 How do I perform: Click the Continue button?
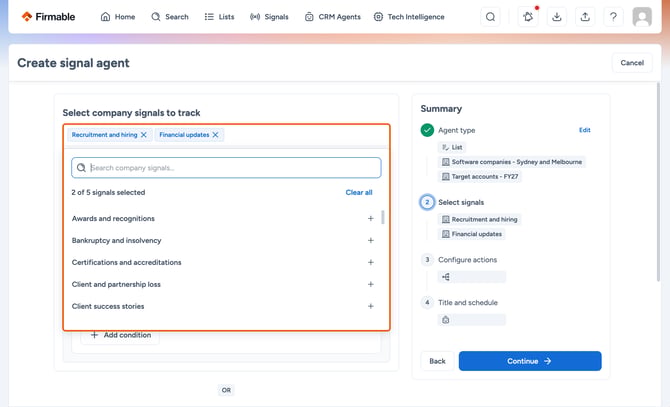[x=530, y=361]
